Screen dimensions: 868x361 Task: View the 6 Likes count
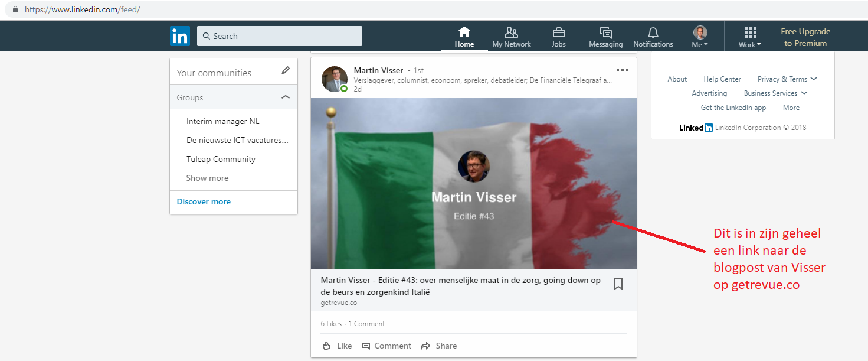point(331,324)
